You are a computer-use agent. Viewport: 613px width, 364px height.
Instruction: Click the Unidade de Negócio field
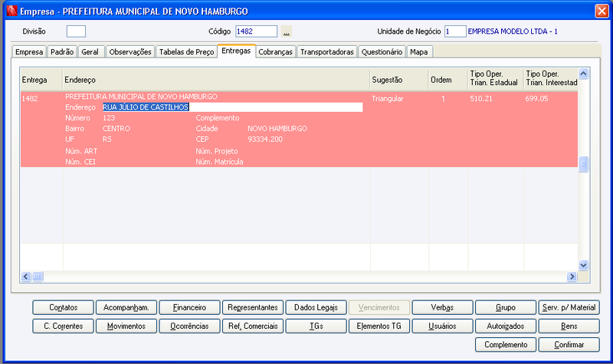coord(455,31)
